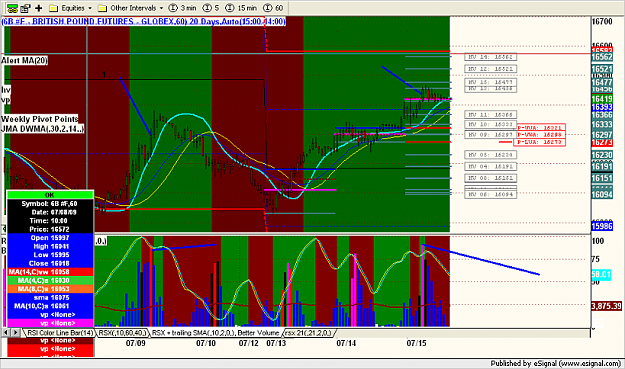Click the tab scroll right arrow

[x=15, y=332]
